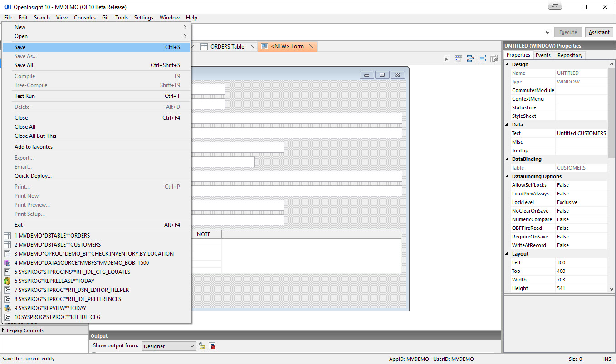
Task: Click the WriteAtRecord False value
Action: [x=582, y=245]
